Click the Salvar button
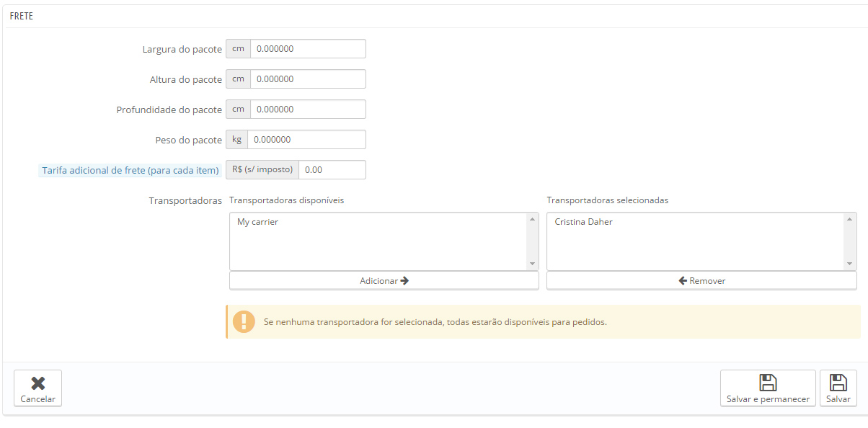This screenshot has width=868, height=428. [x=838, y=388]
